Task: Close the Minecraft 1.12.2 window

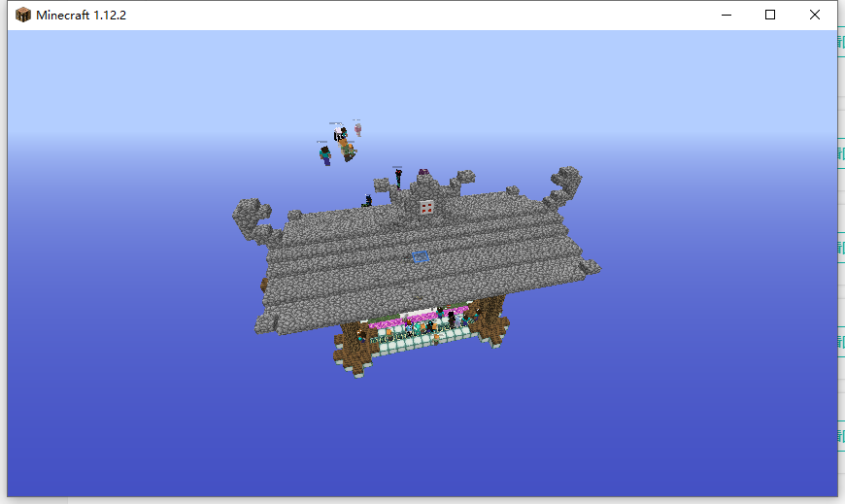Action: point(815,16)
